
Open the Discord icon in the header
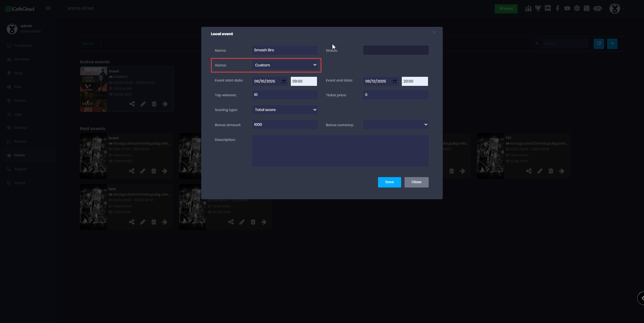(x=548, y=8)
